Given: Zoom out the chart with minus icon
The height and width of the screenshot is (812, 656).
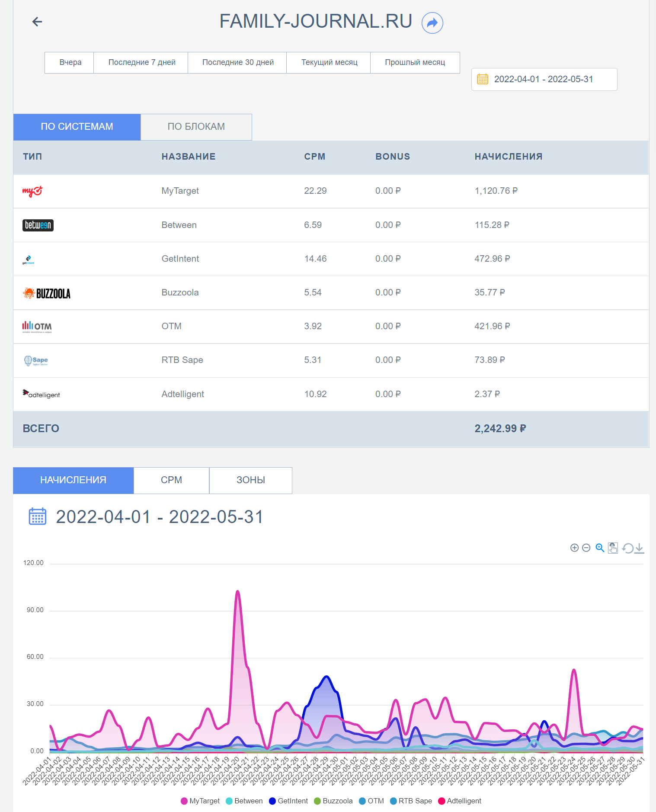Looking at the screenshot, I should pyautogui.click(x=586, y=548).
